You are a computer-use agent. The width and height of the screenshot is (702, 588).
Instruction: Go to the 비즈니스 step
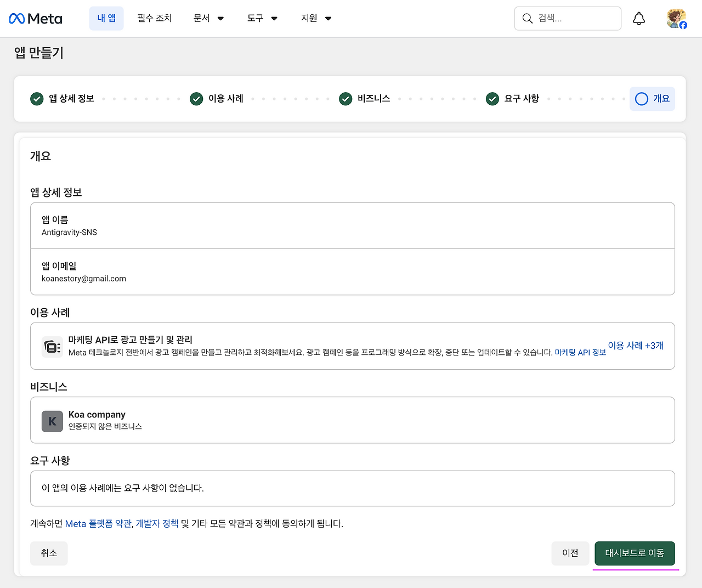(374, 99)
